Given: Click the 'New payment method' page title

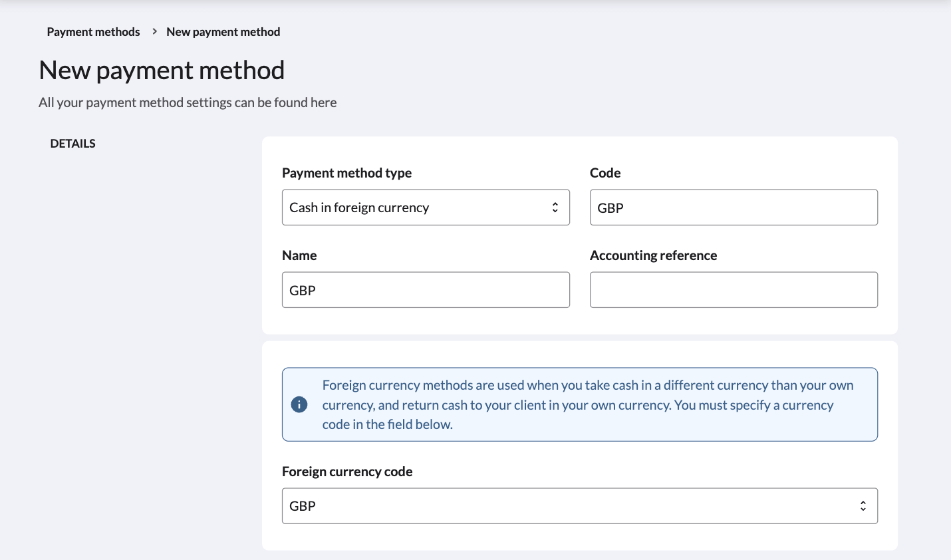Looking at the screenshot, I should [162, 70].
